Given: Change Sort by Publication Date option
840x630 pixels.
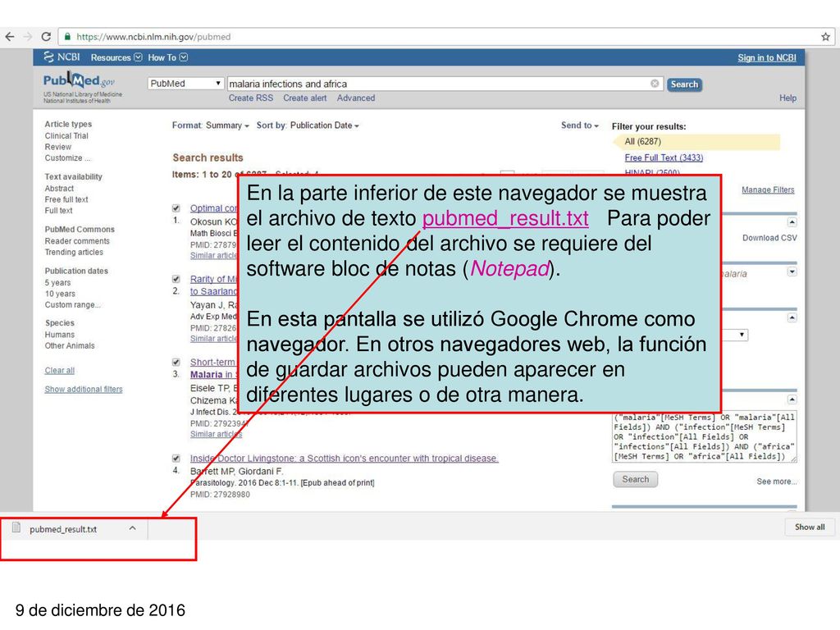Looking at the screenshot, I should (308, 126).
